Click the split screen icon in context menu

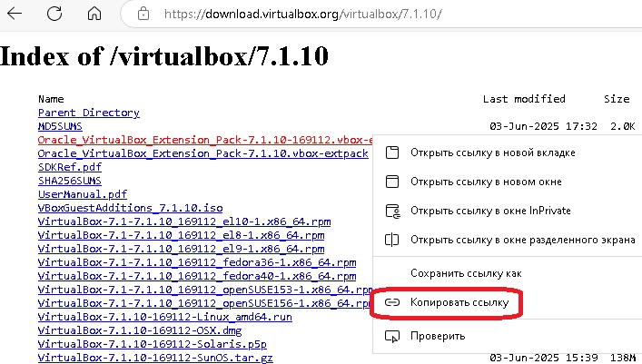[x=392, y=240]
